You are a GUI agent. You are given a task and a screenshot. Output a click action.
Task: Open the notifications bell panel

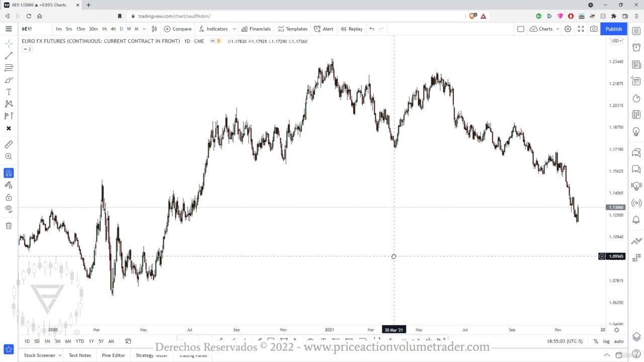[x=636, y=220]
